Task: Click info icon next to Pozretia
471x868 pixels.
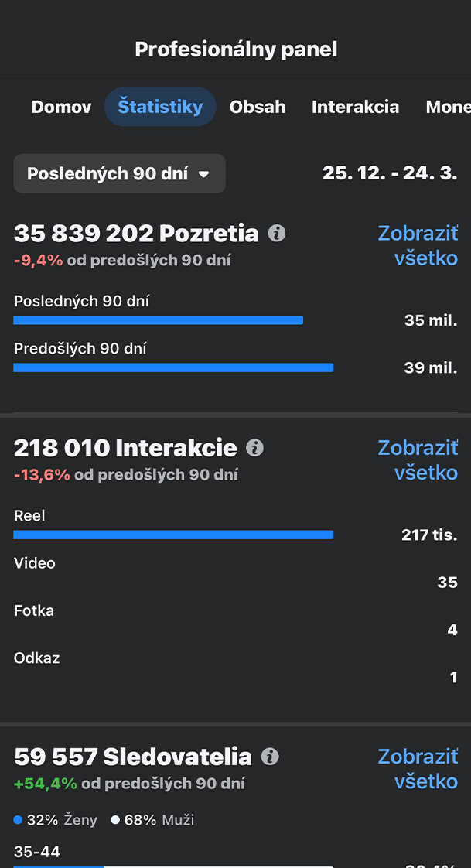Action: coord(276,233)
